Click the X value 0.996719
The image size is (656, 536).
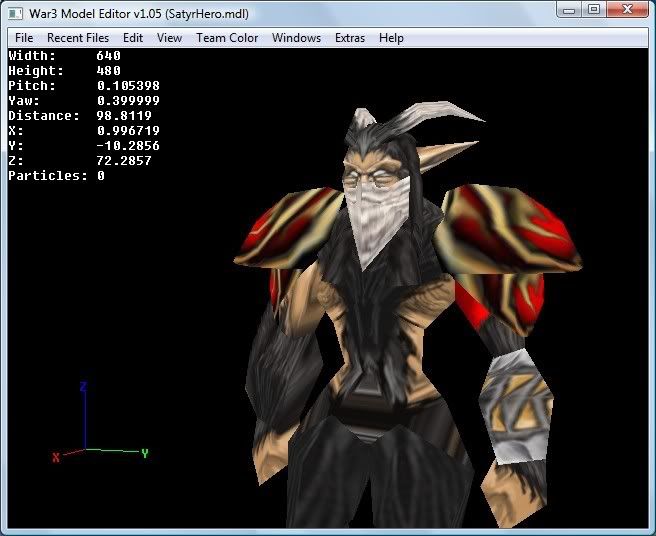click(x=128, y=131)
